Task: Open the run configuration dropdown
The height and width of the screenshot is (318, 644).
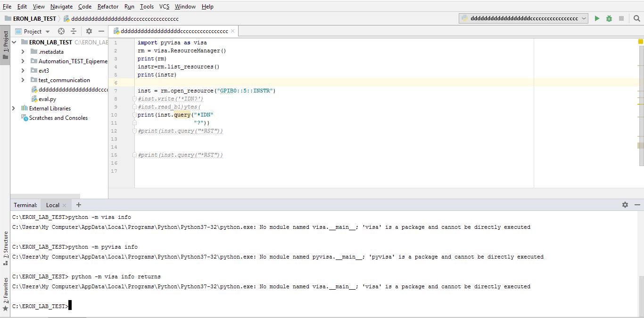Action: click(x=585, y=18)
